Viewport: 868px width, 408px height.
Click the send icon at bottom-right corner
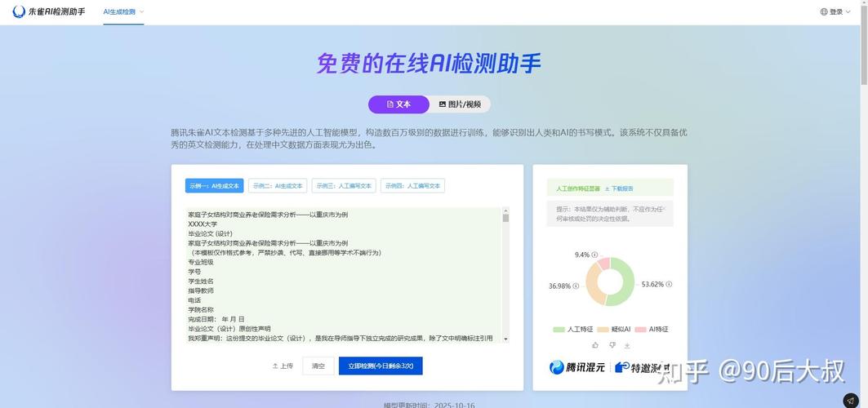click(850, 401)
